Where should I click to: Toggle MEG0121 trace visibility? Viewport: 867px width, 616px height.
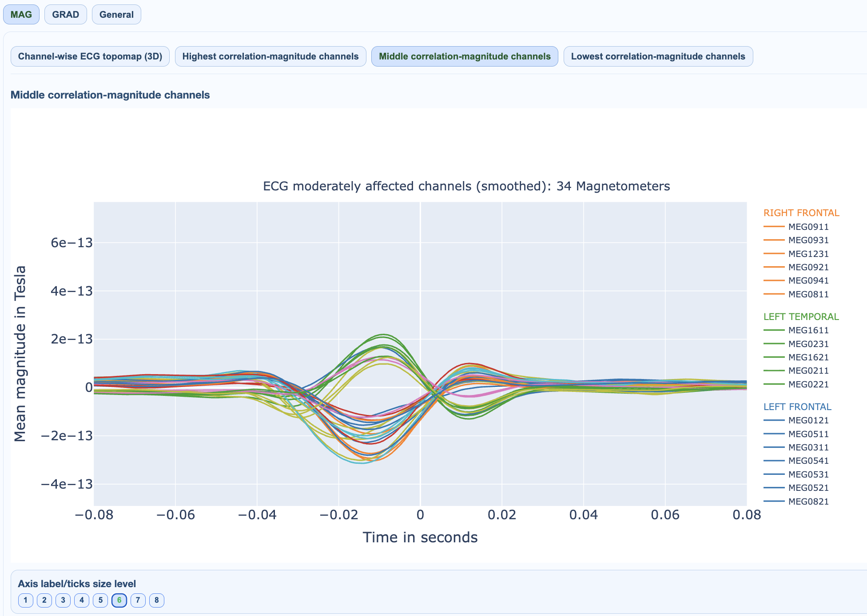tap(808, 420)
